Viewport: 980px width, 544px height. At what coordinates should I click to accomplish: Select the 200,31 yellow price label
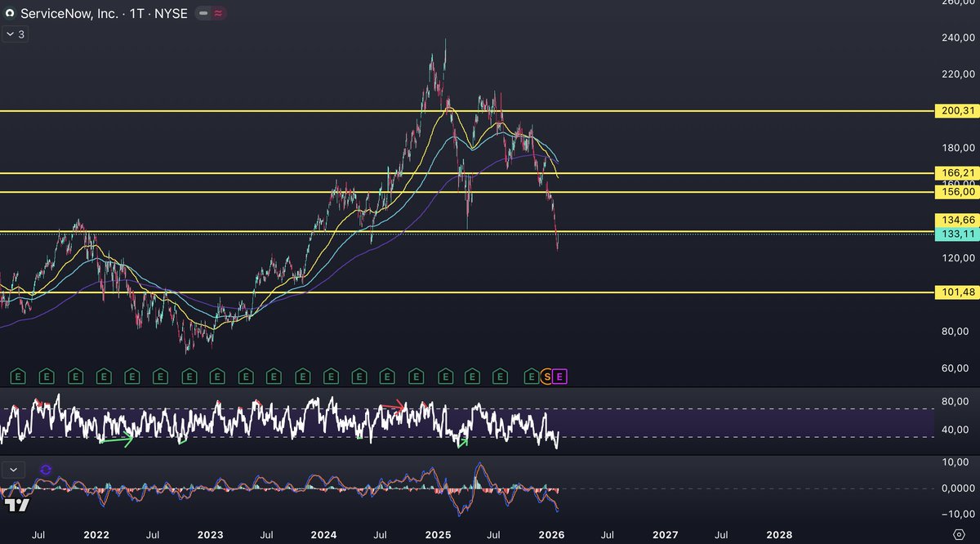point(956,110)
